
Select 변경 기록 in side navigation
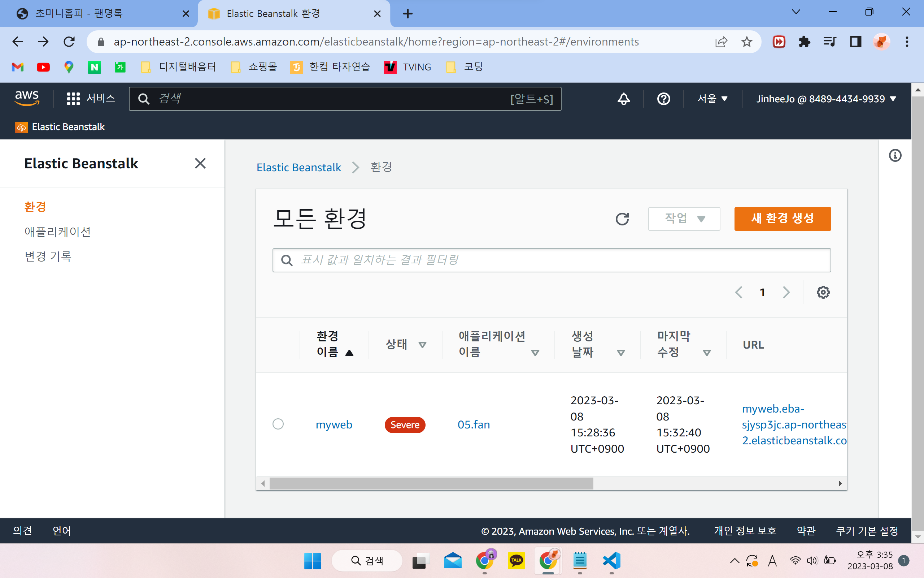pos(48,256)
